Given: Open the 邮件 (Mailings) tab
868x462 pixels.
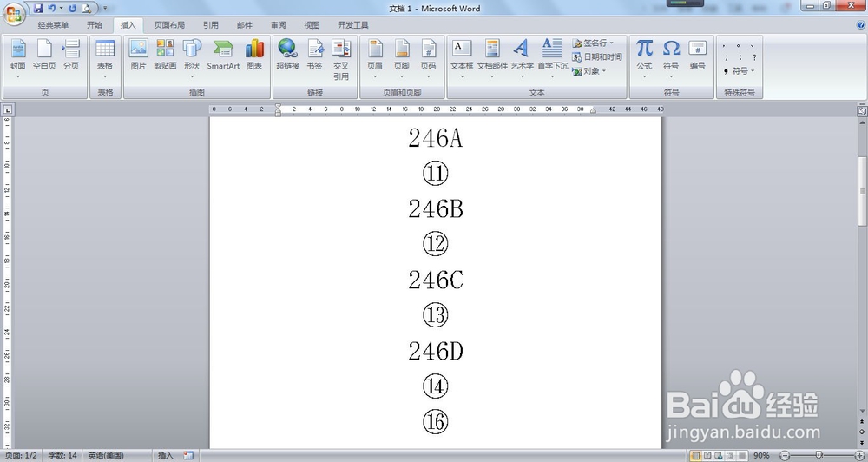Looking at the screenshot, I should click(x=244, y=25).
